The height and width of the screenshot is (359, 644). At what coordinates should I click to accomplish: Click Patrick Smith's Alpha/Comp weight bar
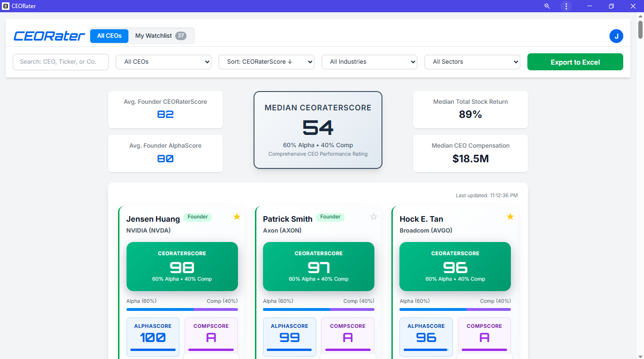(319, 309)
